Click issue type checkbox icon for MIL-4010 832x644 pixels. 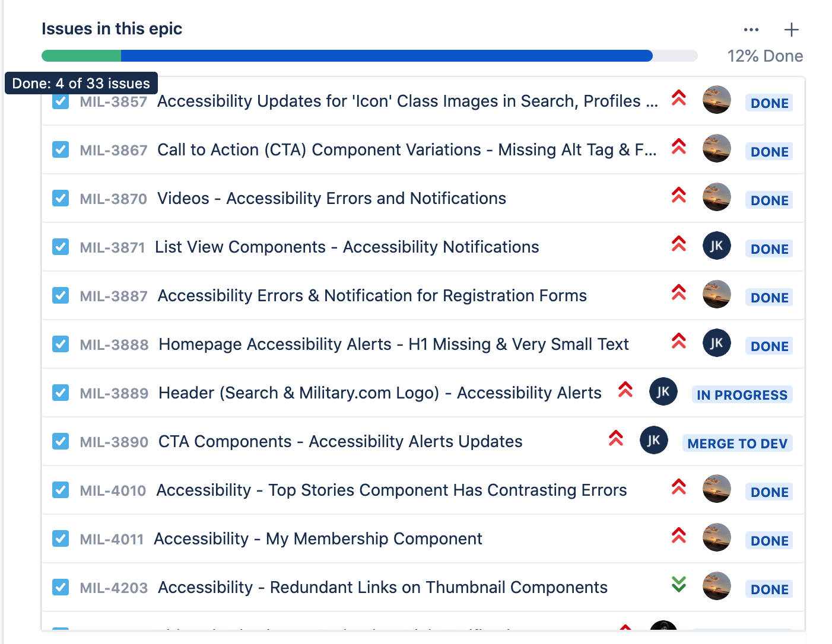click(61, 490)
